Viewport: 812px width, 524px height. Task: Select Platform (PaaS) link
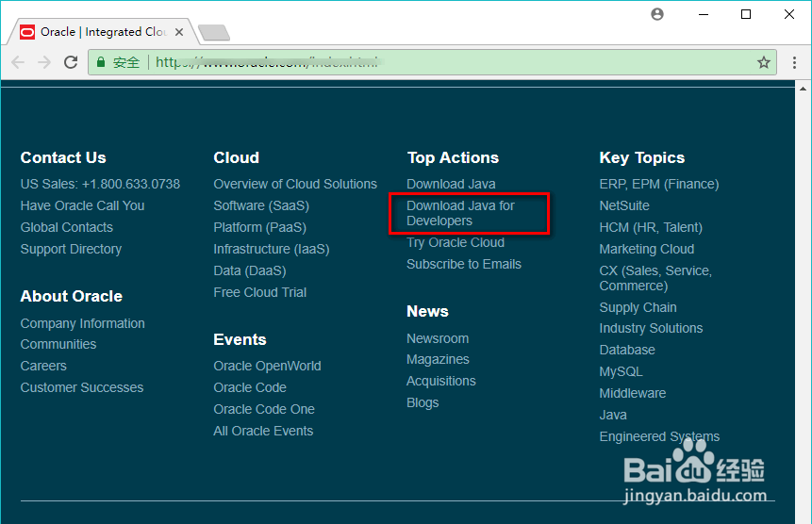point(260,228)
